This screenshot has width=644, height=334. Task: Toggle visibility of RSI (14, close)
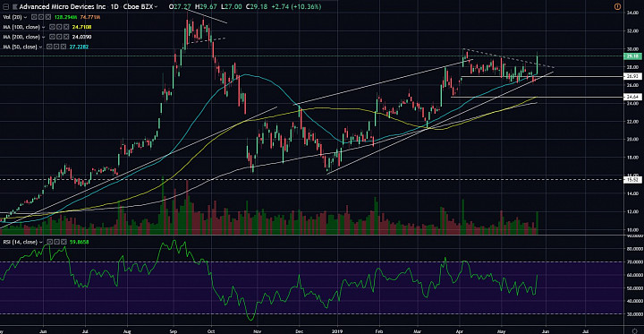coord(49,242)
